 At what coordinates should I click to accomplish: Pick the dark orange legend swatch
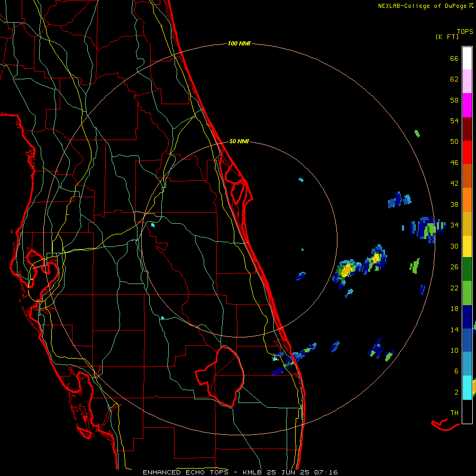coord(467,176)
